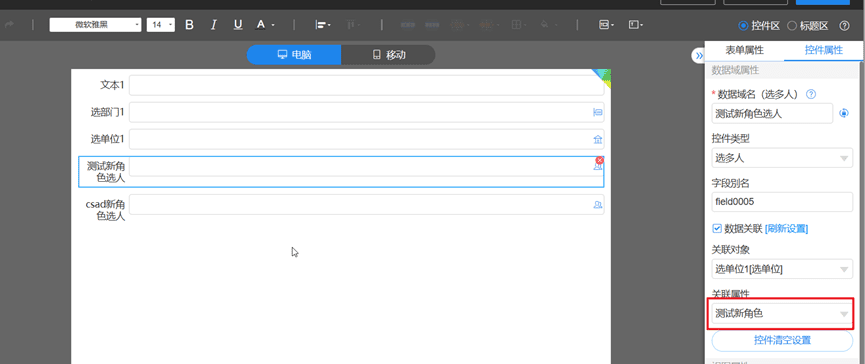Open the font size 14 dropdown

pyautogui.click(x=161, y=25)
